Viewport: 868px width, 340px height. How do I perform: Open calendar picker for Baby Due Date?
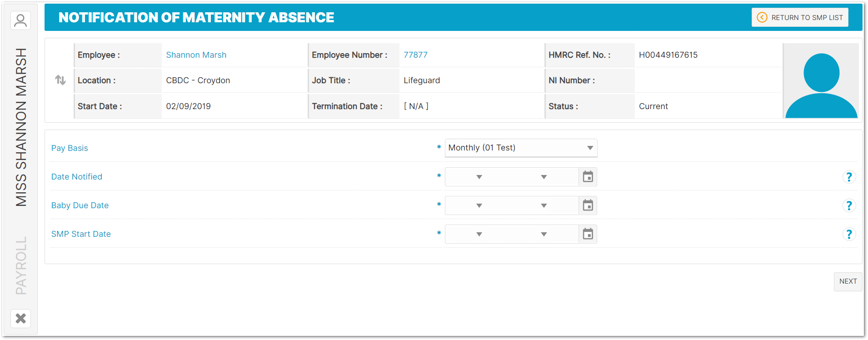tap(588, 205)
